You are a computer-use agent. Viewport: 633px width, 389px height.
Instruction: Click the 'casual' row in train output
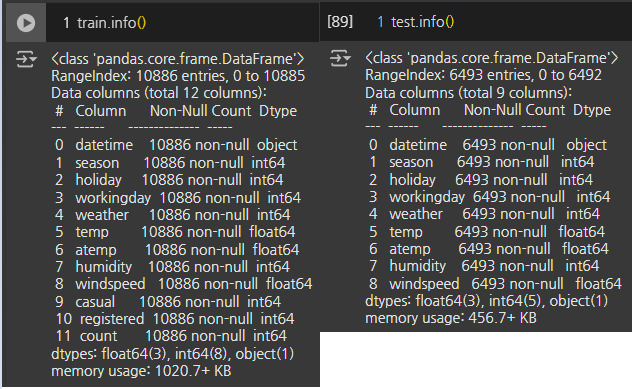coord(168,302)
